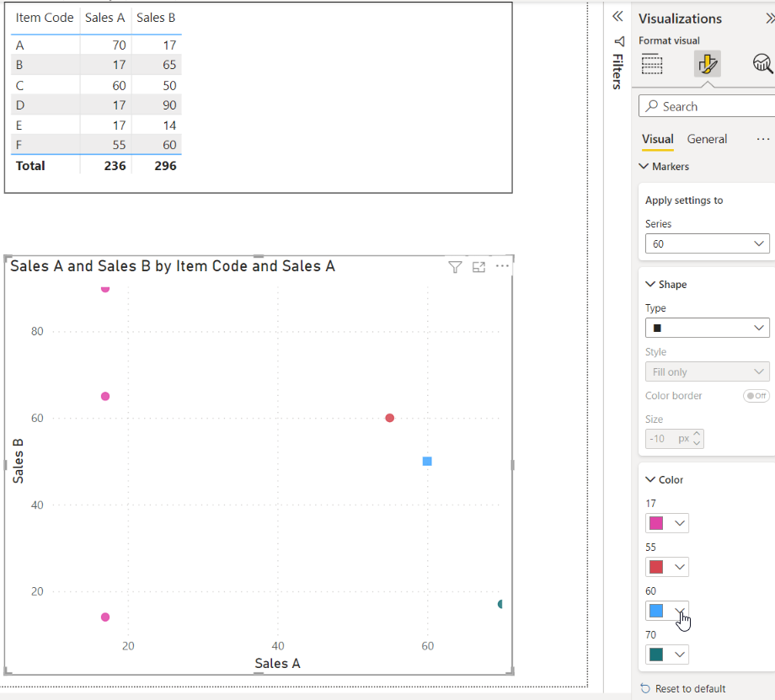
Task: Click the Sales B y-axis title
Action: point(18,461)
